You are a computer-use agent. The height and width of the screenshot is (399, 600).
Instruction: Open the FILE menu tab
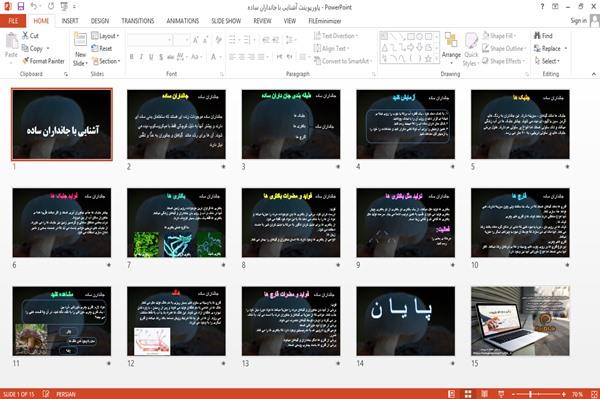pyautogui.click(x=13, y=21)
